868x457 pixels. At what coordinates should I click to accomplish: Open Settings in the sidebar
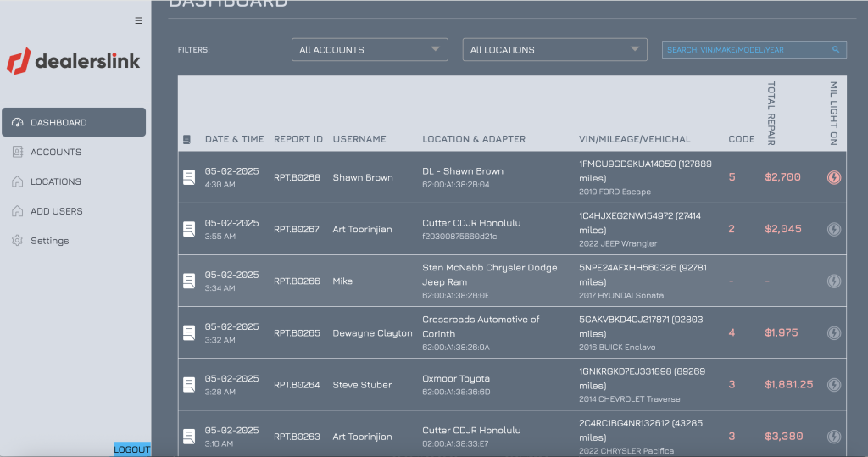pyautogui.click(x=49, y=241)
